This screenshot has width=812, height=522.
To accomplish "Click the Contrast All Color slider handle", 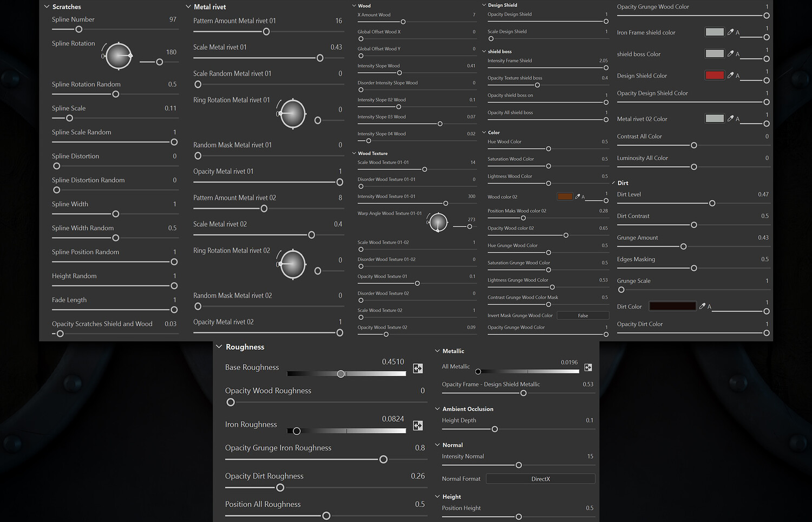I will [694, 145].
